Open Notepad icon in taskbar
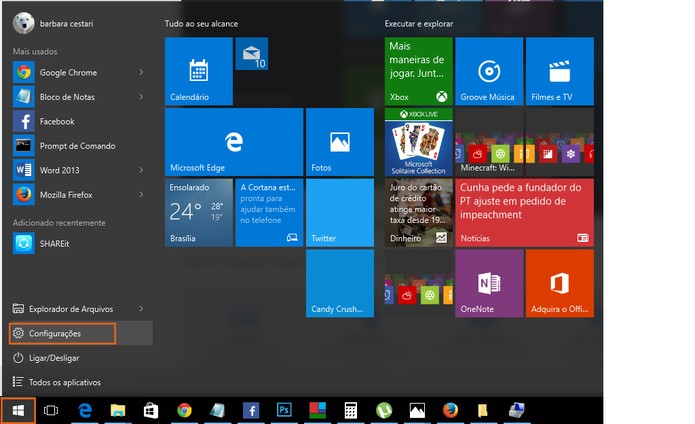This screenshot has height=424, width=695. 217,411
